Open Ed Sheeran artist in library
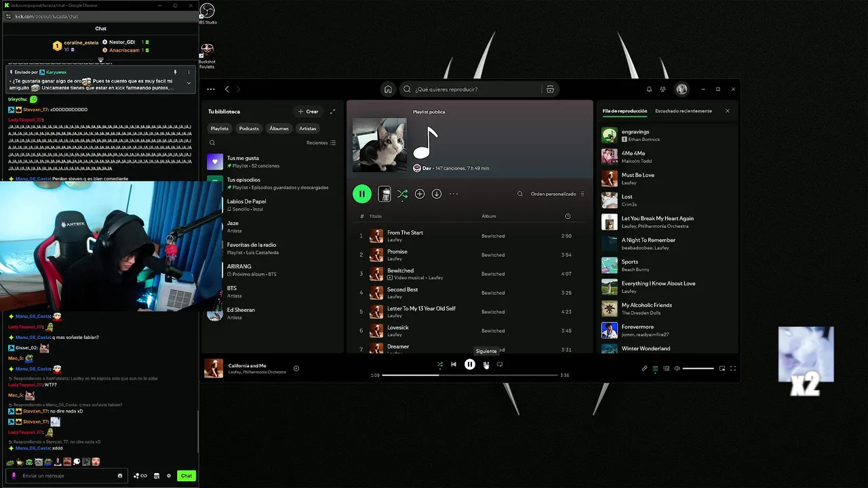868x488 pixels. (x=274, y=313)
